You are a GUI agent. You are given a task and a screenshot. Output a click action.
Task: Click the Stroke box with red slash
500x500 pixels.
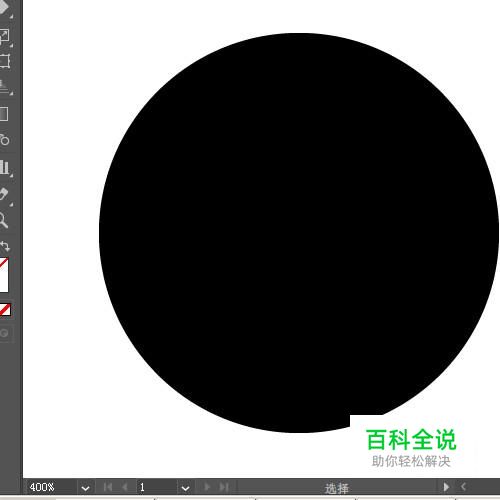(x=4, y=275)
